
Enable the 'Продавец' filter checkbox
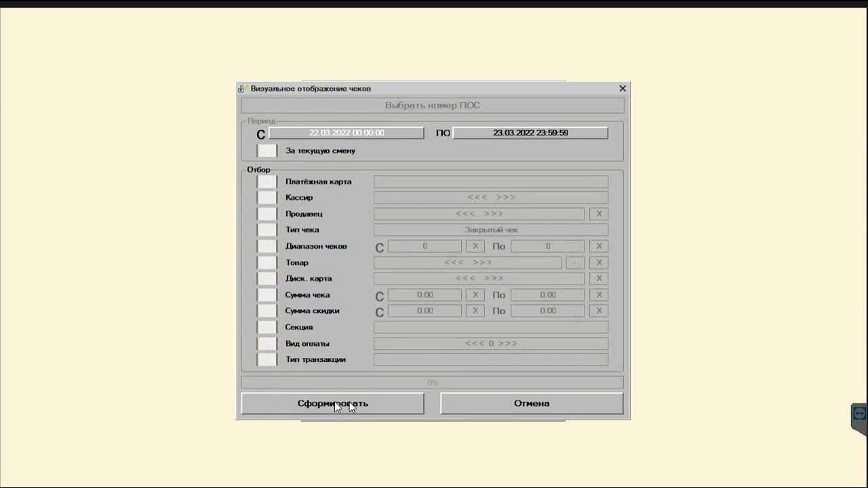click(x=267, y=213)
